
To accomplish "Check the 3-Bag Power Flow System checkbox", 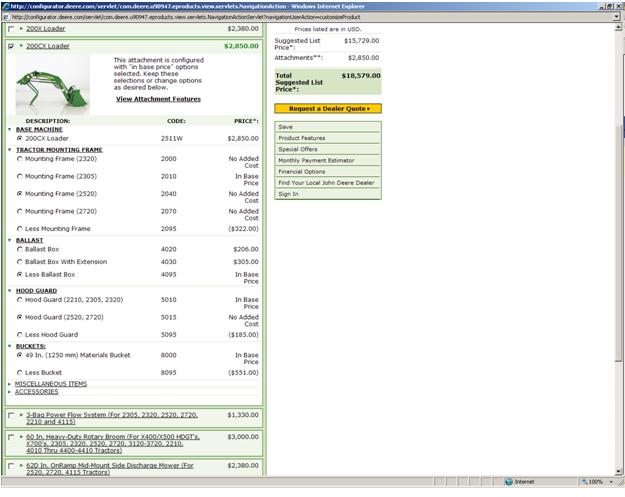I will pos(11,416).
